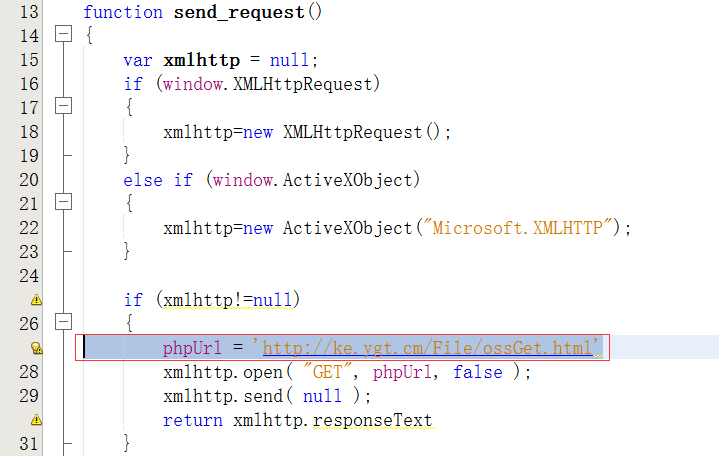Click the send_request function name

[239, 12]
